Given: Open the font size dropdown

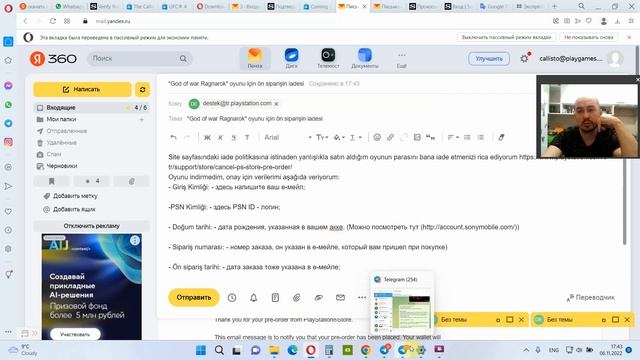Looking at the screenshot, I should click(322, 138).
